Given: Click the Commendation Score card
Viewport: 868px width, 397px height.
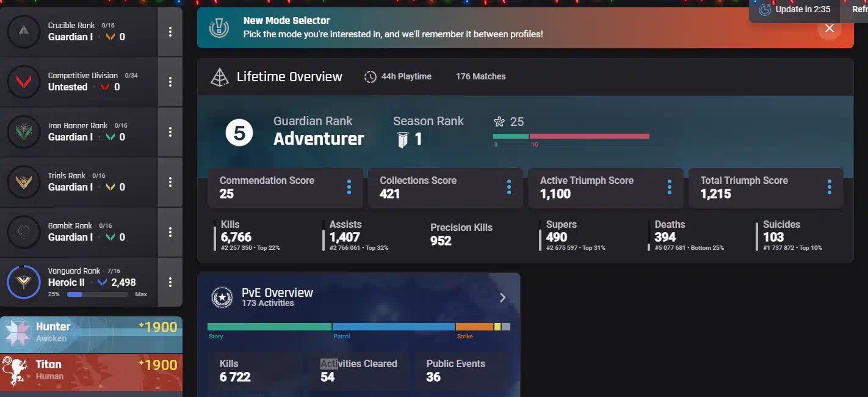Looking at the screenshot, I should (285, 188).
